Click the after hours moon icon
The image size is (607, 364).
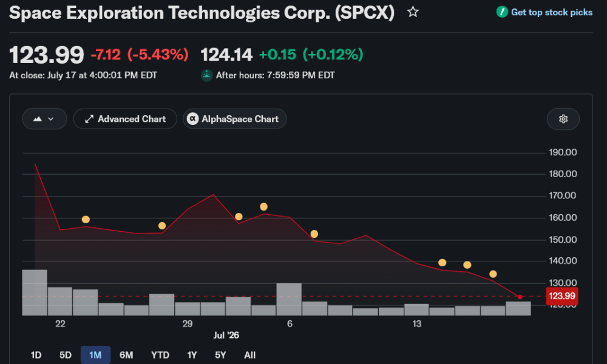(207, 75)
